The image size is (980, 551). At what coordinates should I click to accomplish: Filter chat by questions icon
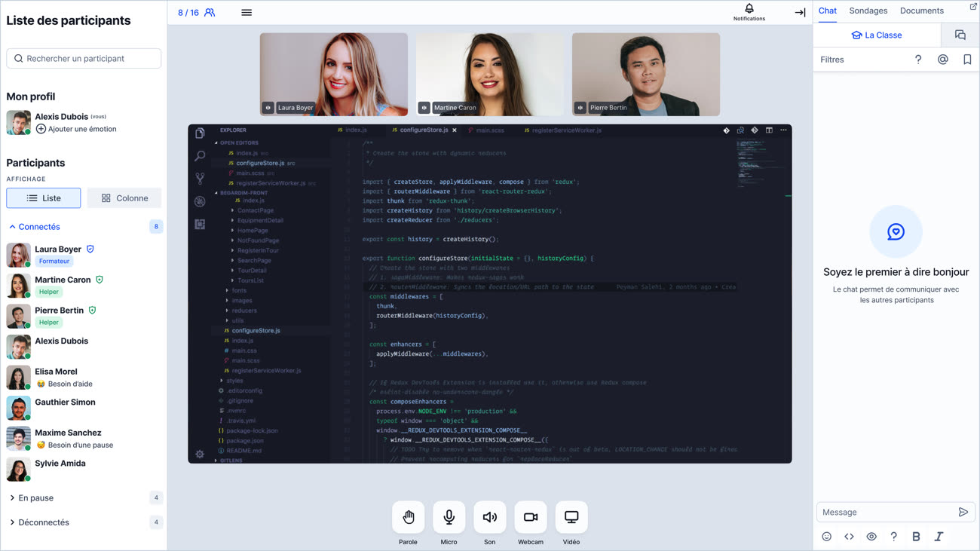click(918, 60)
